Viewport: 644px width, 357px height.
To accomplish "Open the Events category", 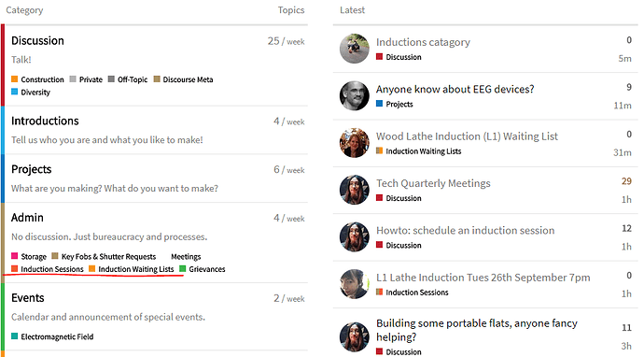I will 27,298.
